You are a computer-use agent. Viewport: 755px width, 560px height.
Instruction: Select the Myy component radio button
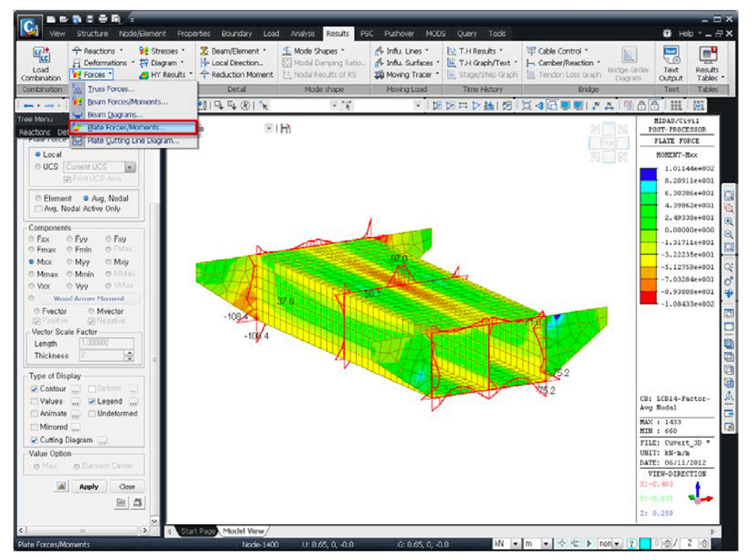click(x=70, y=262)
